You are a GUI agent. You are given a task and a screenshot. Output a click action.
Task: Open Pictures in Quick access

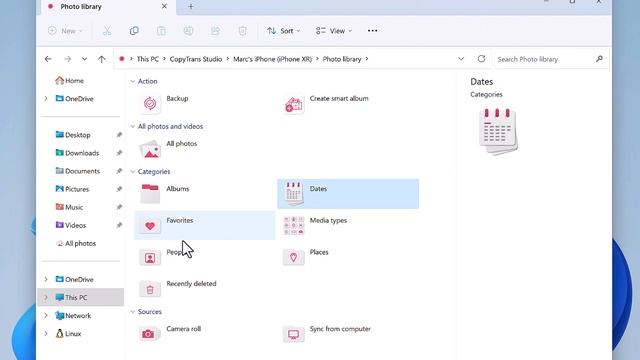[x=72, y=189]
